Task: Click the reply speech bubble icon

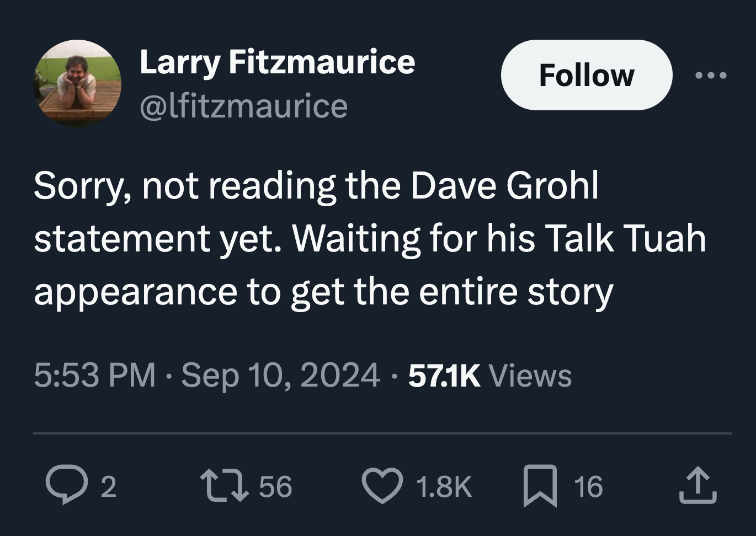Action: (65, 486)
